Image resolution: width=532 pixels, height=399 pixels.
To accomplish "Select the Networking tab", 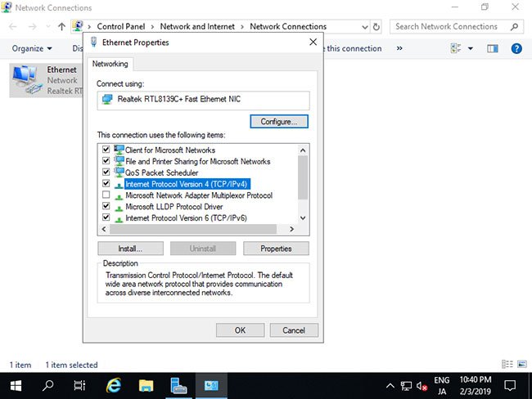I will 110,64.
